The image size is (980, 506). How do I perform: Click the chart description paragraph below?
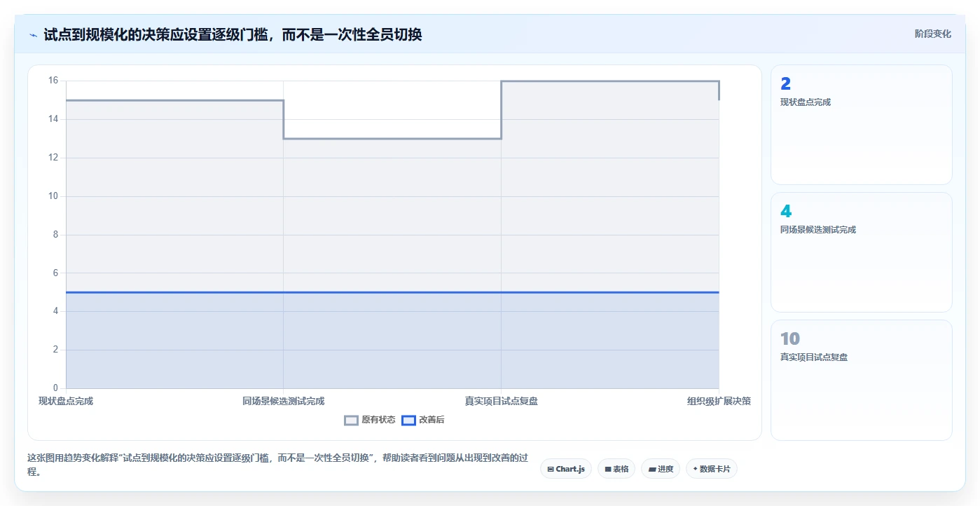tap(277, 465)
